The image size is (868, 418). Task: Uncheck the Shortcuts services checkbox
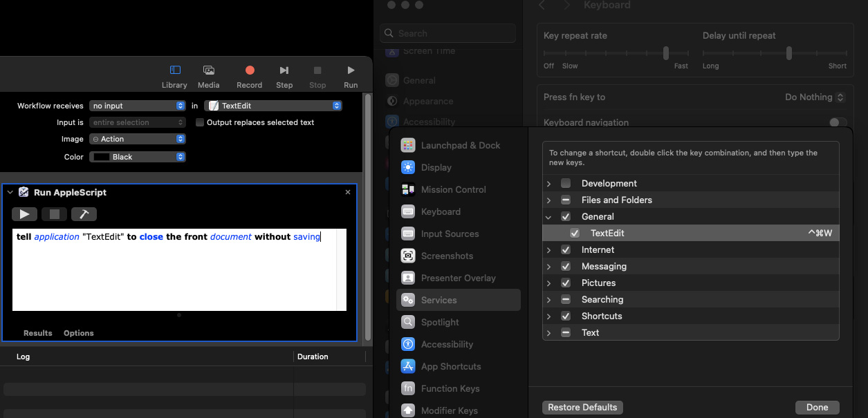click(566, 316)
